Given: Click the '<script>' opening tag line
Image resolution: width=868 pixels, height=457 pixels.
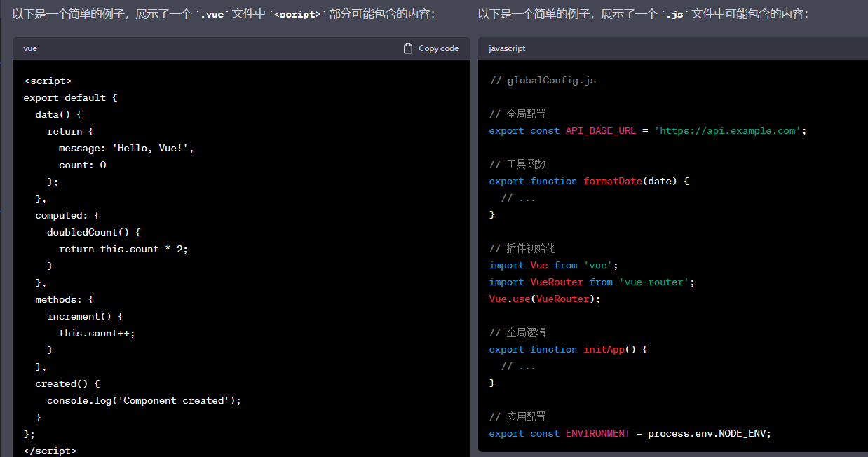Looking at the screenshot, I should pos(48,81).
